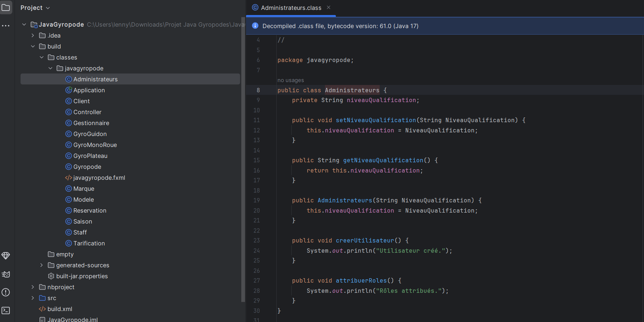The image size is (644, 322).
Task: Expand the src folder
Action: 33,298
